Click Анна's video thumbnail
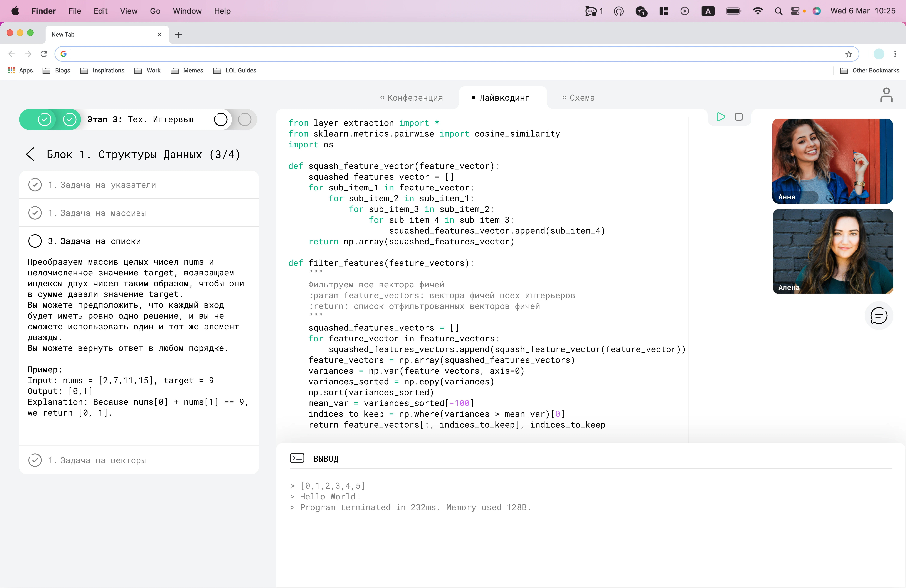Screen dimensions: 906x588 click(x=833, y=161)
